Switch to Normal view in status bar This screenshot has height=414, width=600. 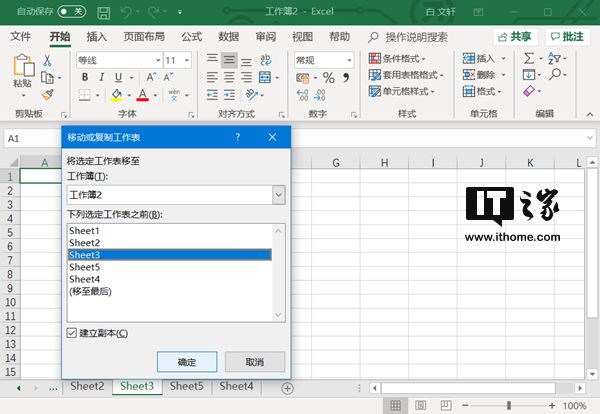[x=395, y=405]
